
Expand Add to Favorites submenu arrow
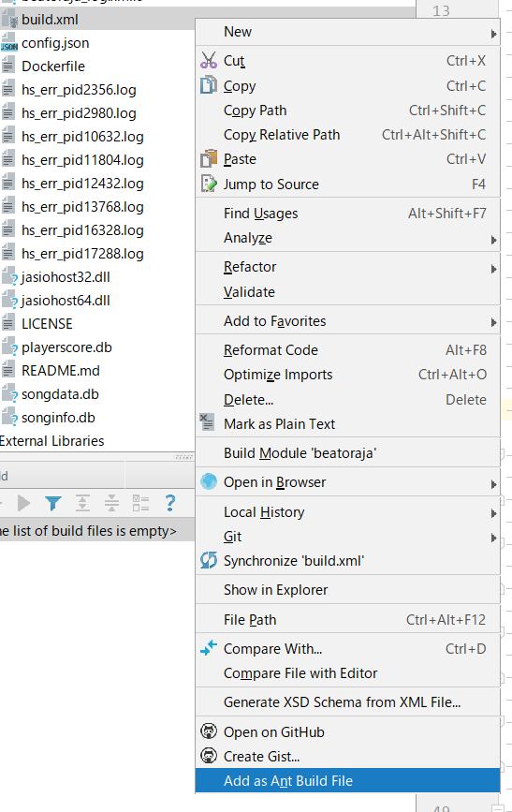(x=493, y=322)
